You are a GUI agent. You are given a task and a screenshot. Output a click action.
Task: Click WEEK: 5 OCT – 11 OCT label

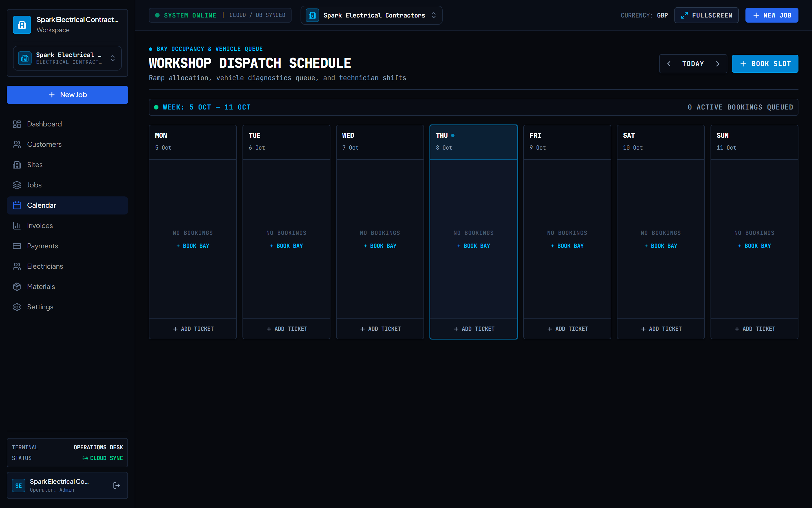(206, 107)
